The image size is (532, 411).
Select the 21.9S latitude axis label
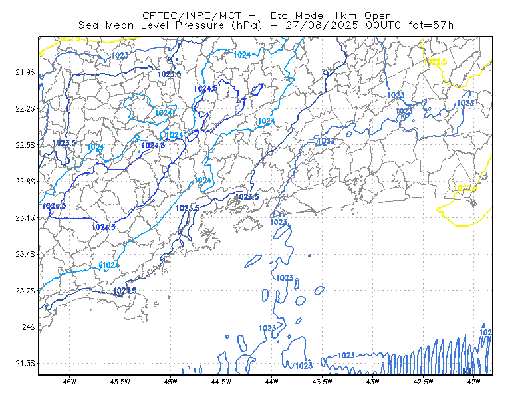point(25,72)
